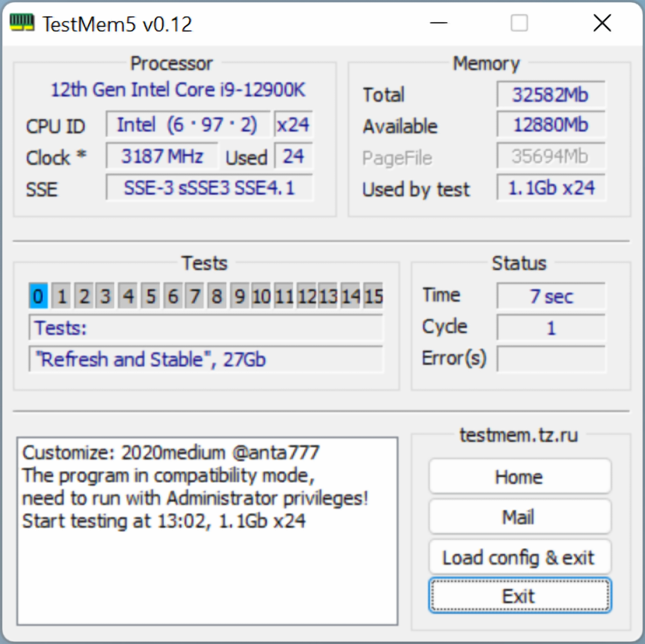Select test indicator 13
645x644 pixels.
(x=328, y=296)
